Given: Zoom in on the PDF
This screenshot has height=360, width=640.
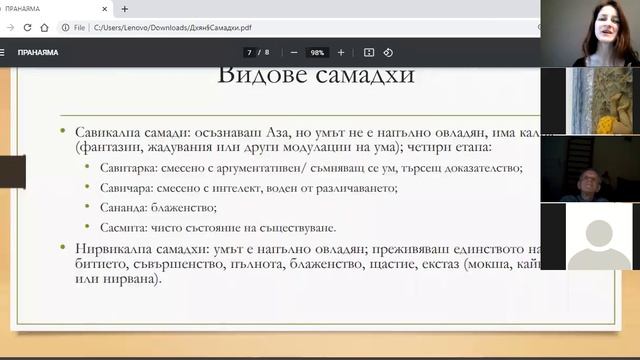Looking at the screenshot, I should (341, 52).
